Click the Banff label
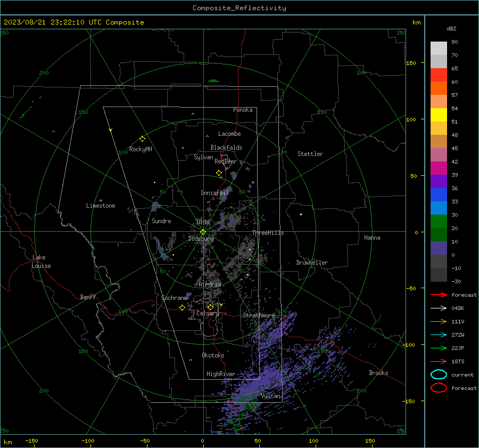The image size is (479, 448). 88,297
